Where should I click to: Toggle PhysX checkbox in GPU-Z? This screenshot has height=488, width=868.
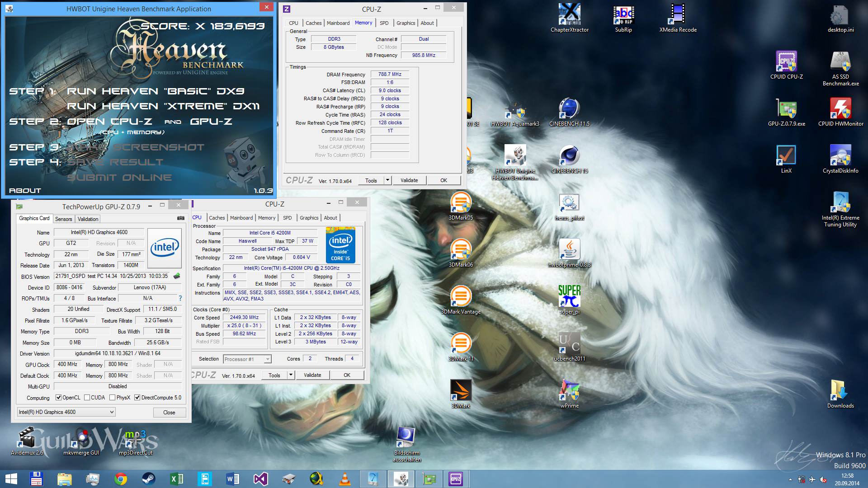click(x=112, y=398)
